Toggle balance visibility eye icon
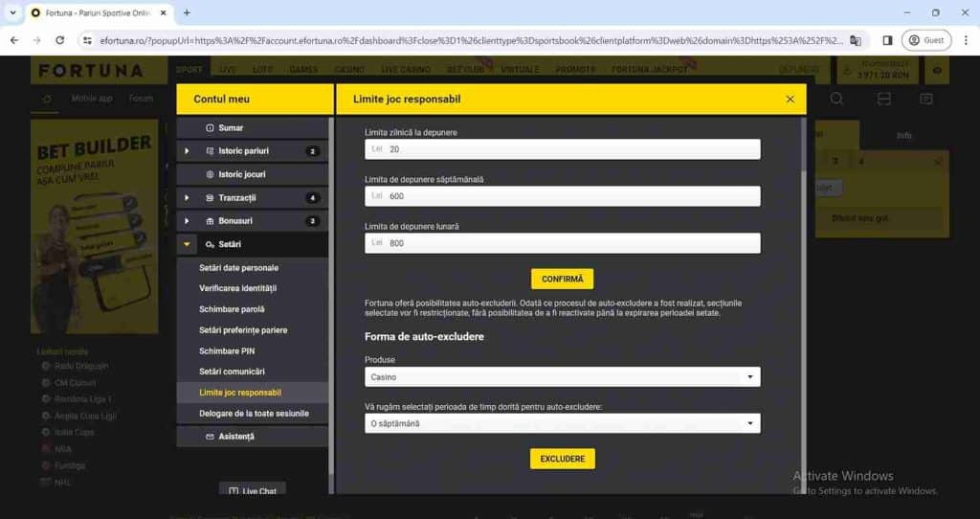Image resolution: width=980 pixels, height=519 pixels. point(937,71)
